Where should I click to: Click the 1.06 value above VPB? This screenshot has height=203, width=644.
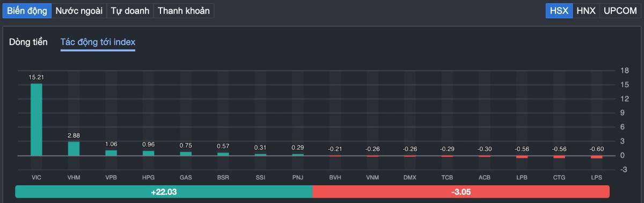click(x=111, y=144)
